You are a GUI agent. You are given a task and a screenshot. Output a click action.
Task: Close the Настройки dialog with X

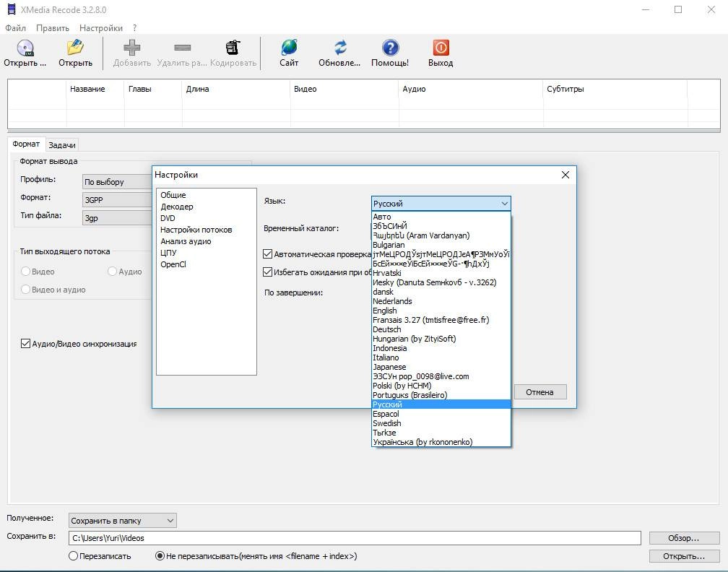(565, 175)
